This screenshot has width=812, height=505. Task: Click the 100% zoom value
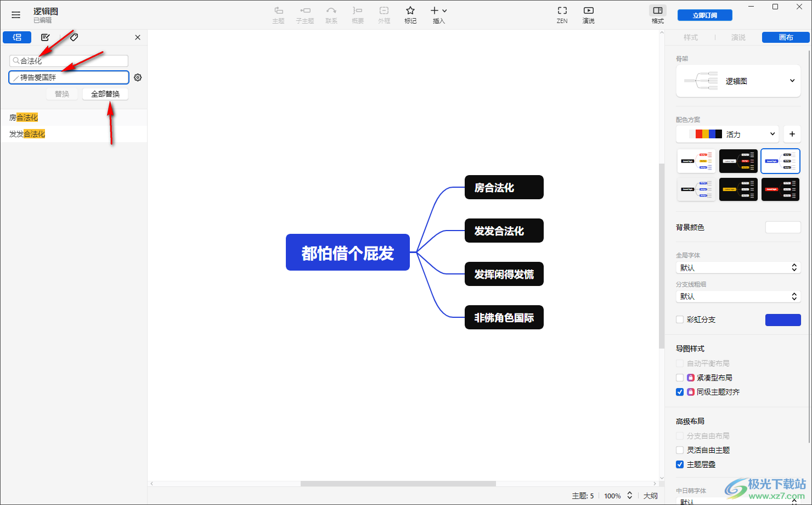[x=612, y=496]
